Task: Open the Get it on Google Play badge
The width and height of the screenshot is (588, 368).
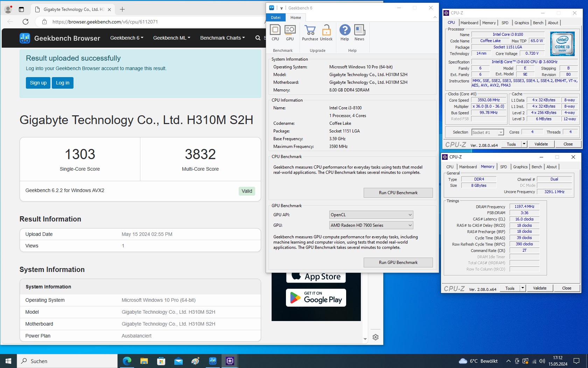Action: [316, 298]
